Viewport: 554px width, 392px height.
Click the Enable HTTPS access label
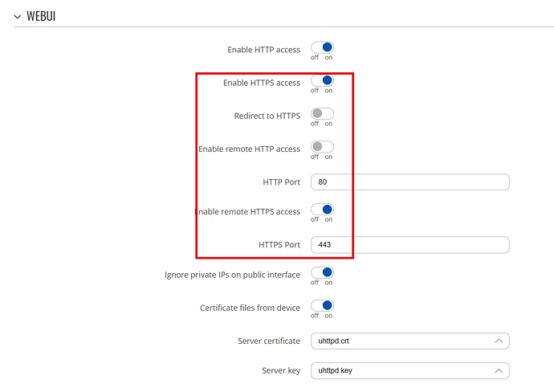[x=262, y=83]
